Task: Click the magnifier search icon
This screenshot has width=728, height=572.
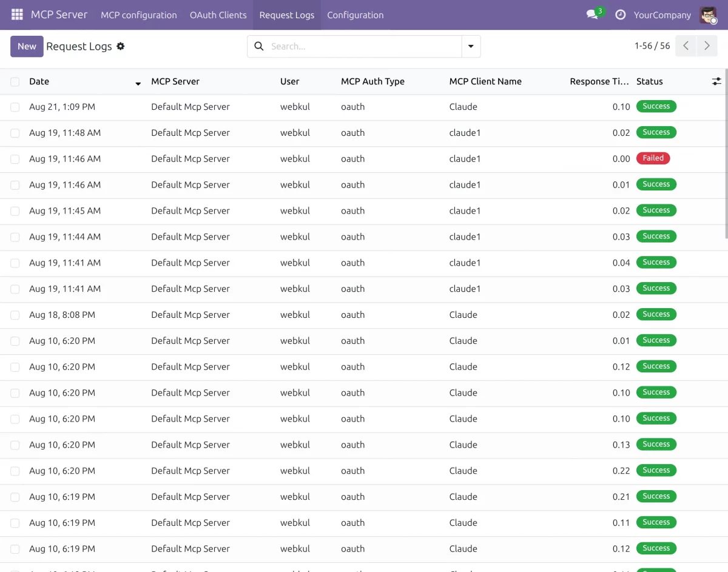Action: click(x=259, y=46)
